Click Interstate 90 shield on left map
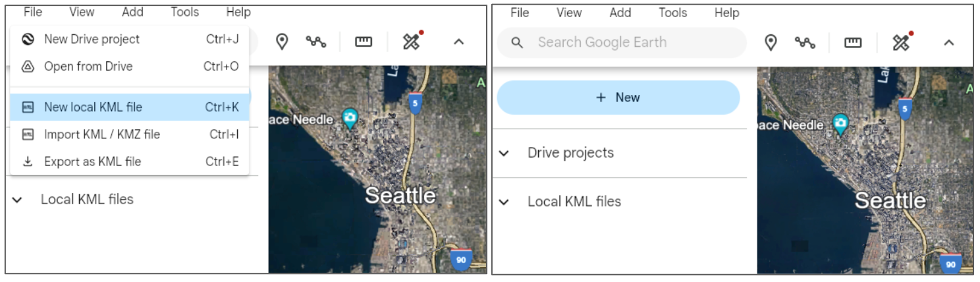 tap(461, 260)
